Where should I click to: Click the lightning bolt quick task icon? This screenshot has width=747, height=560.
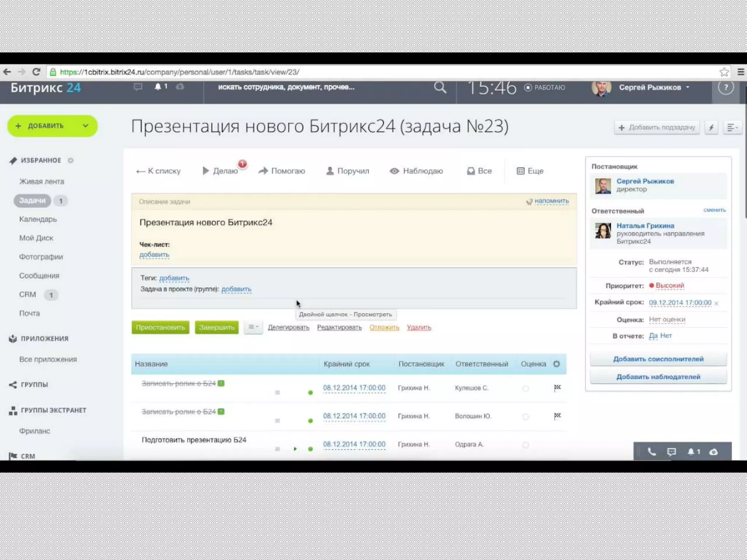point(711,127)
